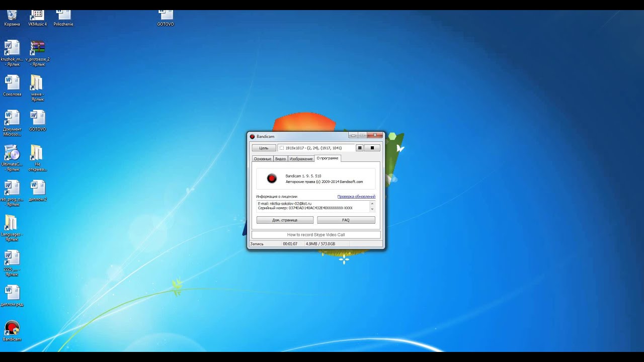Click the Серийный номер line
This screenshot has width=644, height=362.
coord(305,208)
